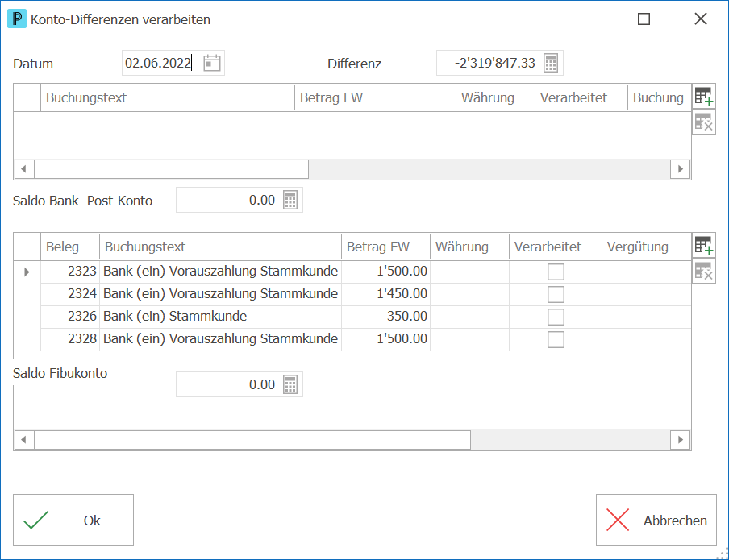Select the cell with Beleg number 2324

(x=70, y=294)
